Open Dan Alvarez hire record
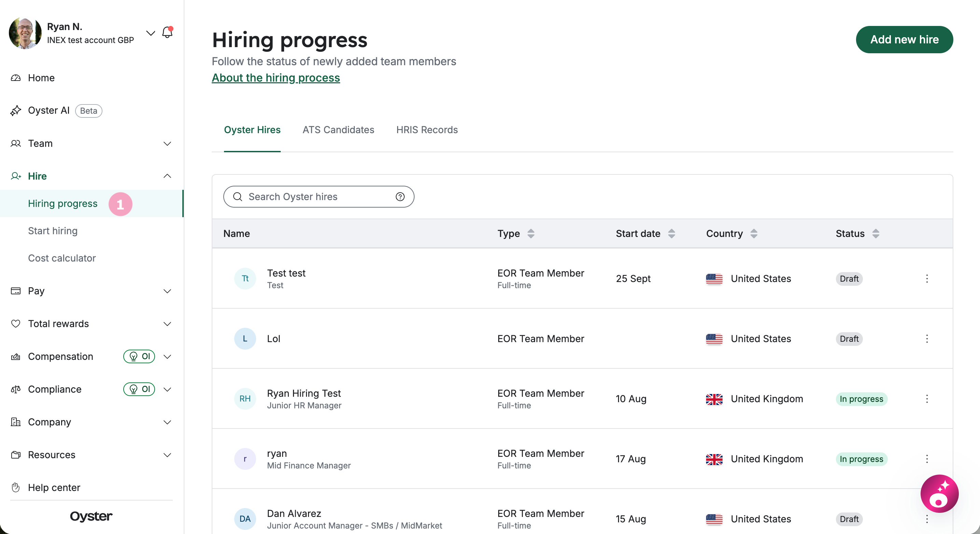 point(582,512)
